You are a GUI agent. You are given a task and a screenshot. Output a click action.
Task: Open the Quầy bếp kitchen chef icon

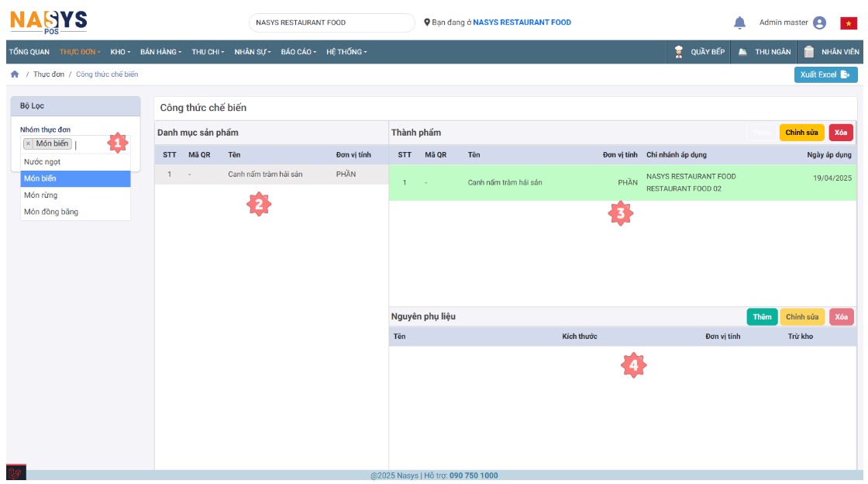tap(679, 52)
